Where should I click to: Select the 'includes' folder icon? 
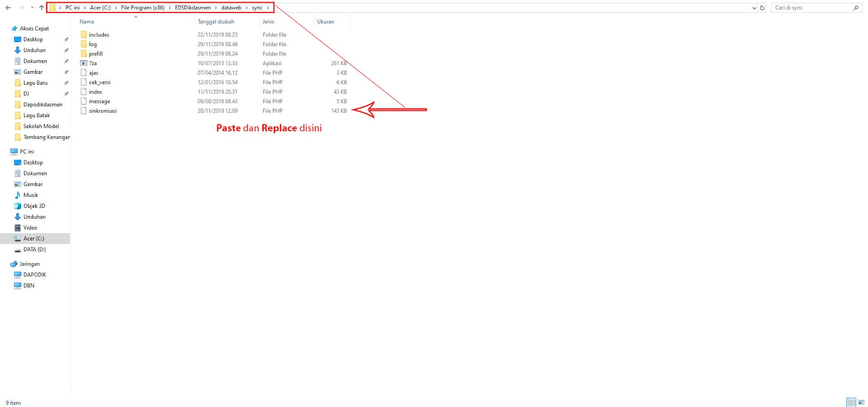(x=84, y=35)
